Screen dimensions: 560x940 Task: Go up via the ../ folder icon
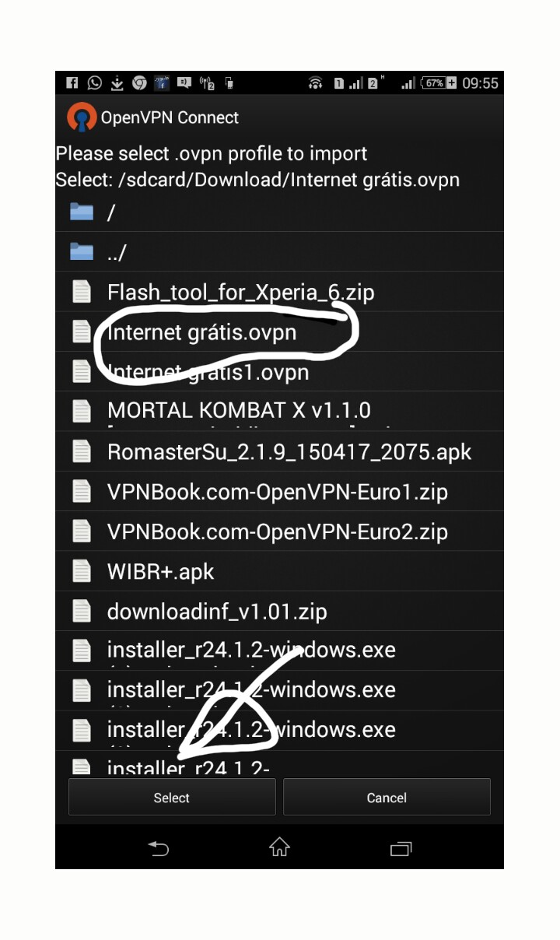(82, 251)
